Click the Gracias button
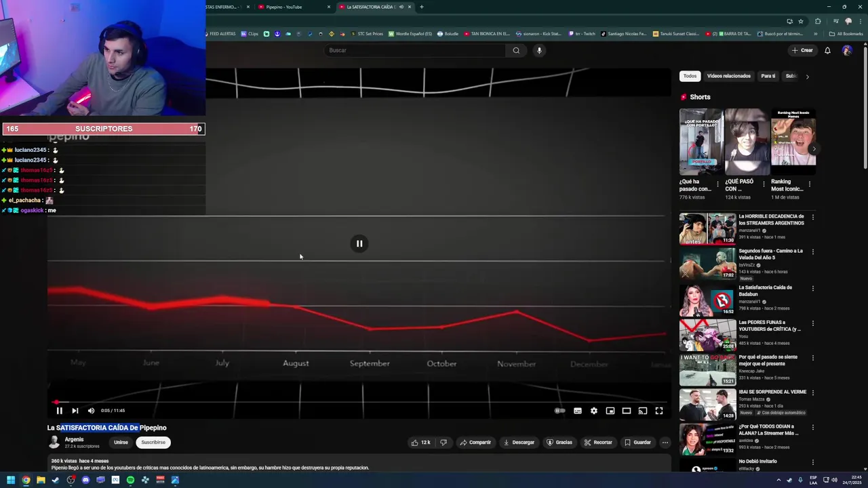This screenshot has width=868, height=488. 559,443
